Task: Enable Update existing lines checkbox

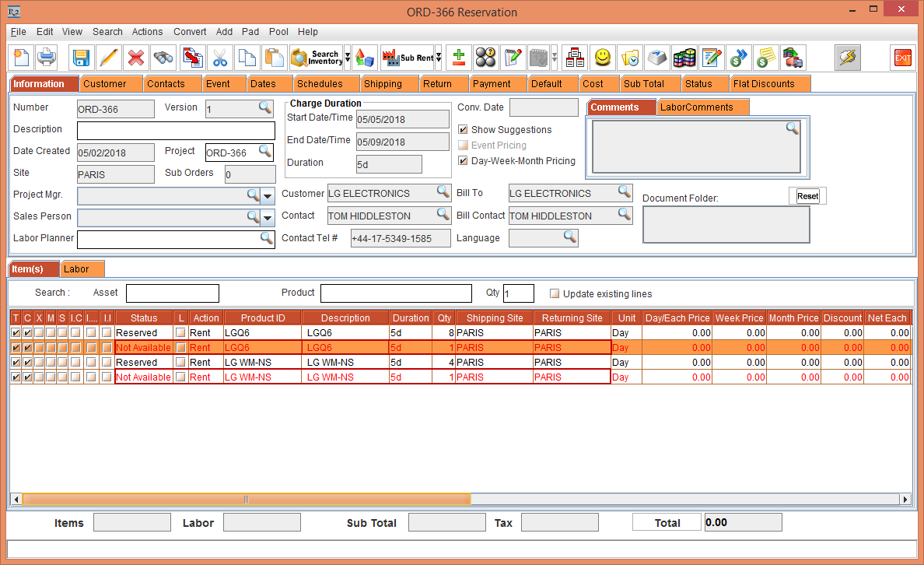Action: tap(555, 294)
